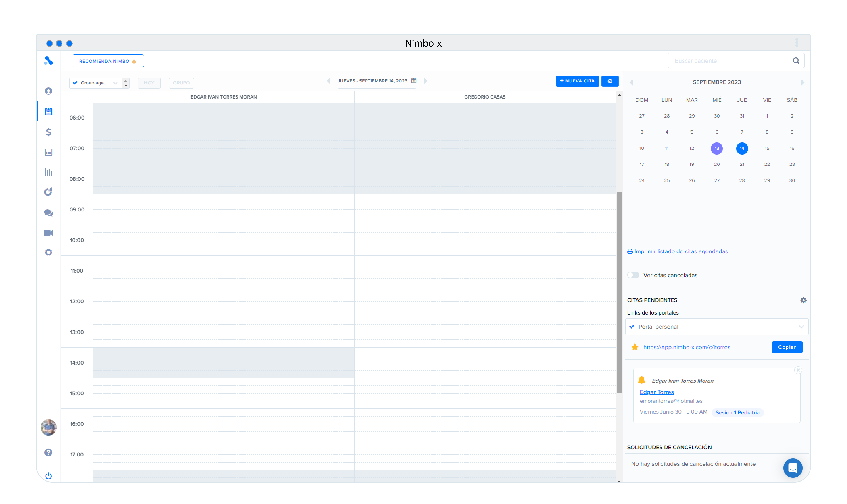Open Citas Pendientes gear settings

point(803,300)
